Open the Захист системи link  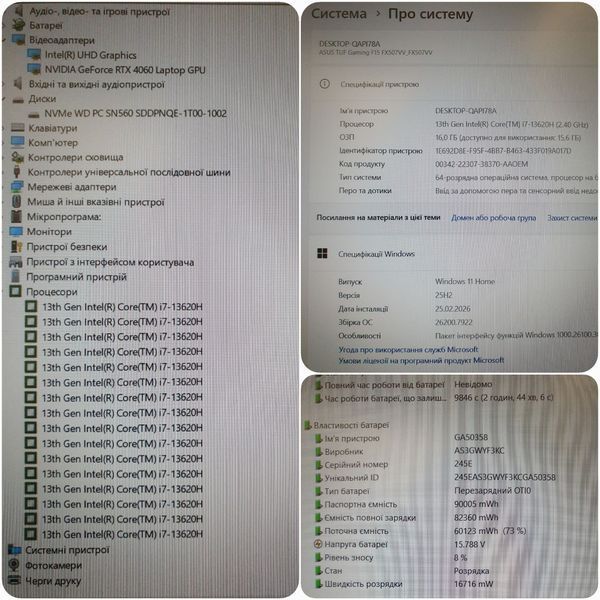[572, 218]
